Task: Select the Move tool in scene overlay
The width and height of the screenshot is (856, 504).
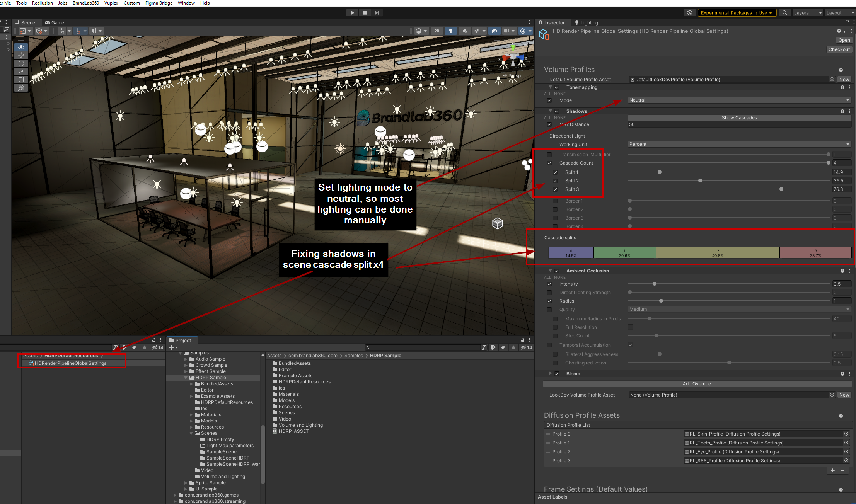Action: [21, 55]
